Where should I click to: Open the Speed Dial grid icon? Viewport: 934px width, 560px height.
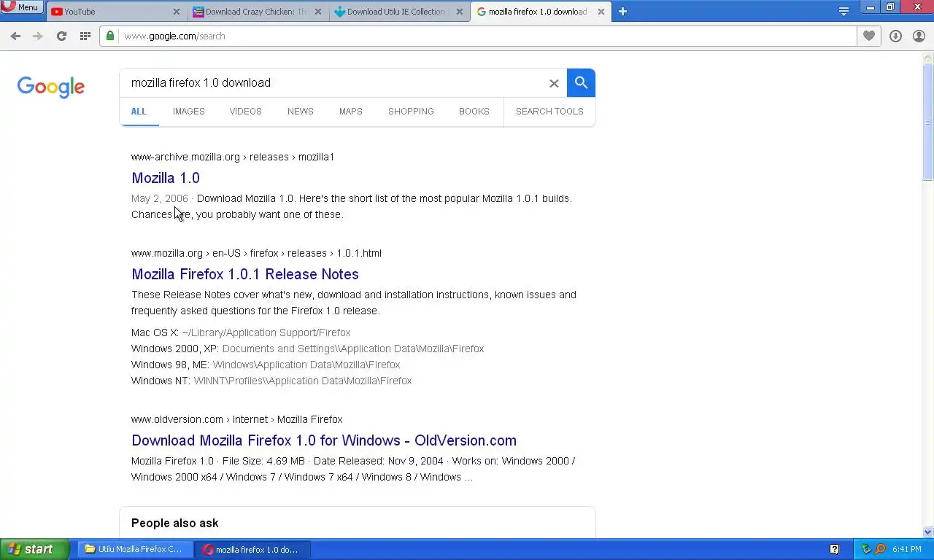(x=85, y=36)
